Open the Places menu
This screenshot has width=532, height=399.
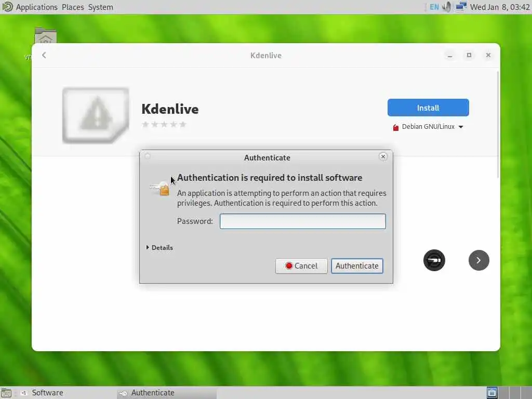point(73,7)
